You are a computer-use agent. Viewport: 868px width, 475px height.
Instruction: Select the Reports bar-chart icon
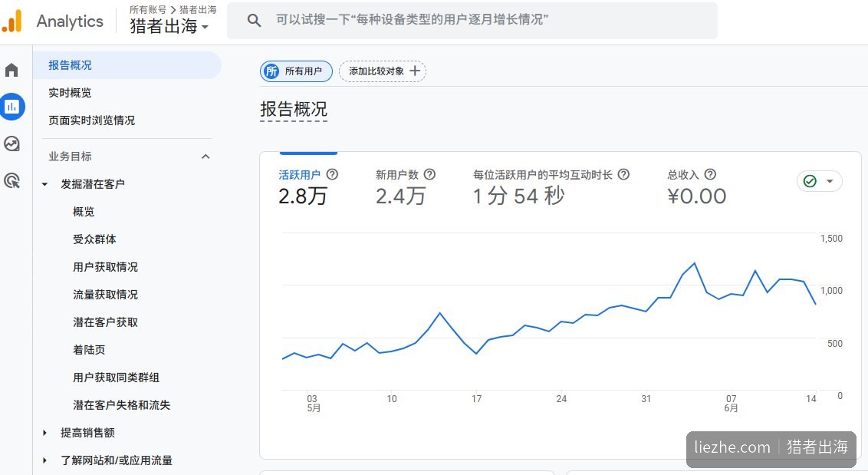coord(12,107)
